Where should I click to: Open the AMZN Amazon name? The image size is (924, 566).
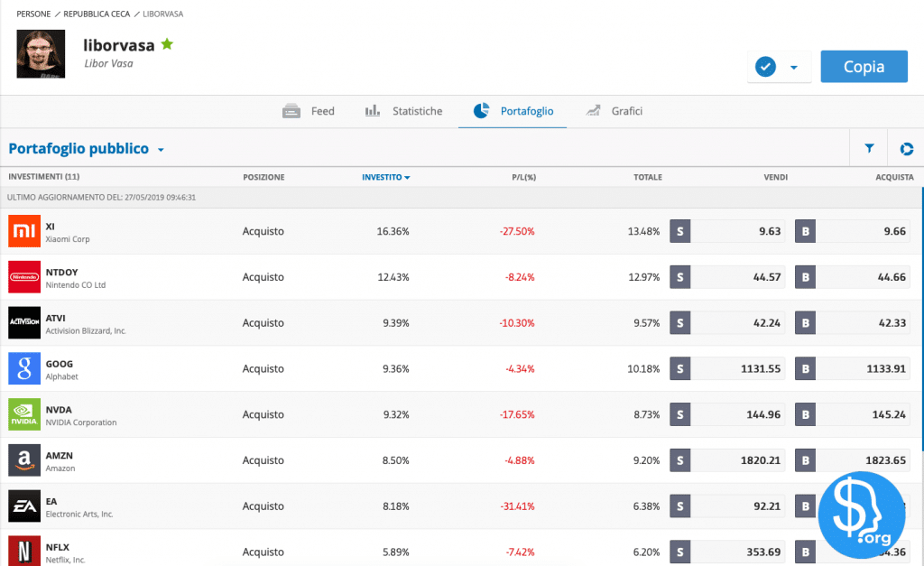(60, 461)
